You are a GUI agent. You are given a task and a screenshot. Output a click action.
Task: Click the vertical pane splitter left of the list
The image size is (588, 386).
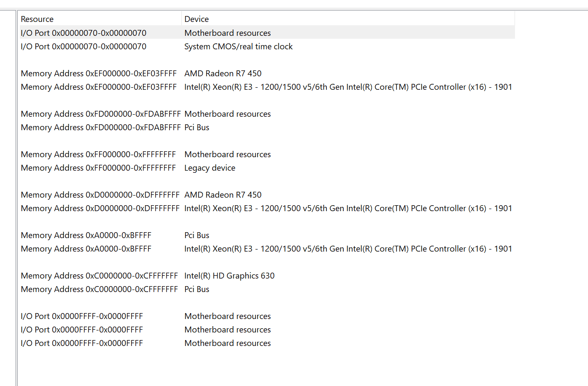click(x=16, y=198)
